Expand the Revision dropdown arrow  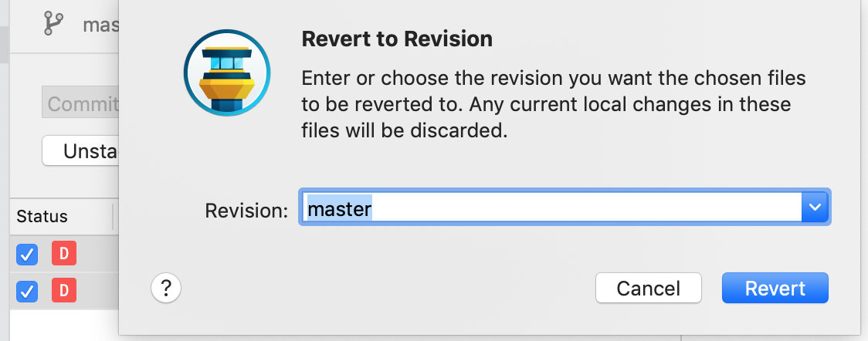[x=815, y=208]
